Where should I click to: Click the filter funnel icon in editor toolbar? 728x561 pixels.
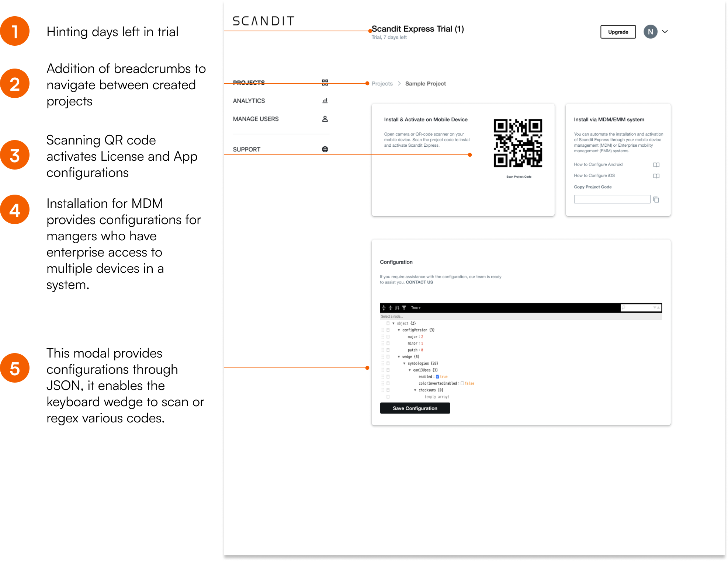click(x=404, y=308)
